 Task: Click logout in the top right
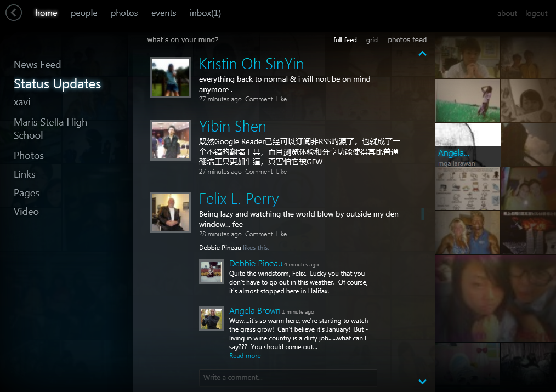click(536, 14)
